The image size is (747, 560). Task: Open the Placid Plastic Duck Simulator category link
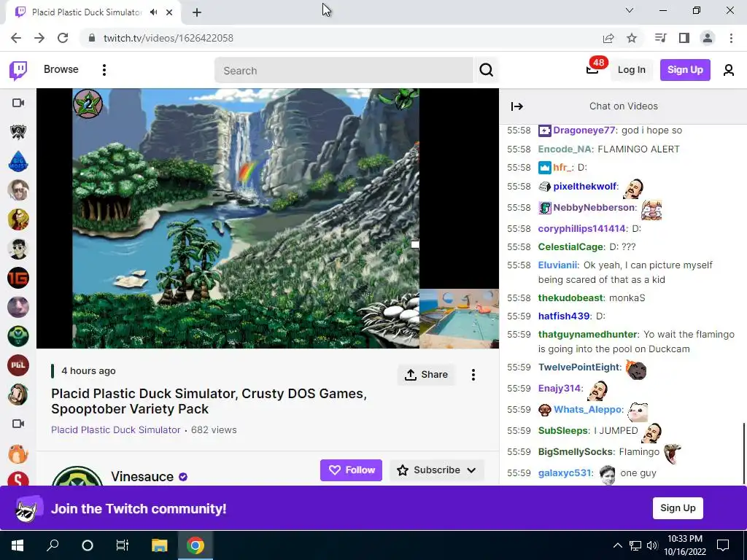point(116,430)
